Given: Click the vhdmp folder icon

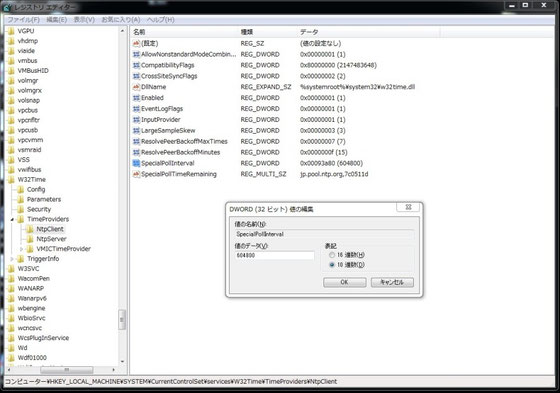Looking at the screenshot, I should click(x=11, y=41).
